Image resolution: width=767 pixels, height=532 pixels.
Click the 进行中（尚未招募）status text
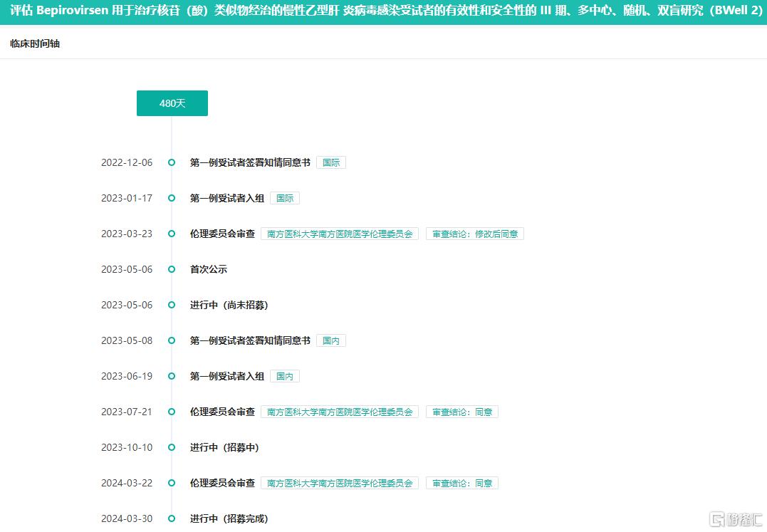229,305
